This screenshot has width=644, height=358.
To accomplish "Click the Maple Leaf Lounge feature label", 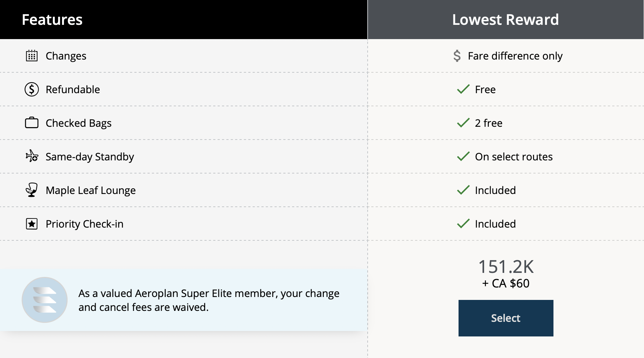I will pos(91,190).
